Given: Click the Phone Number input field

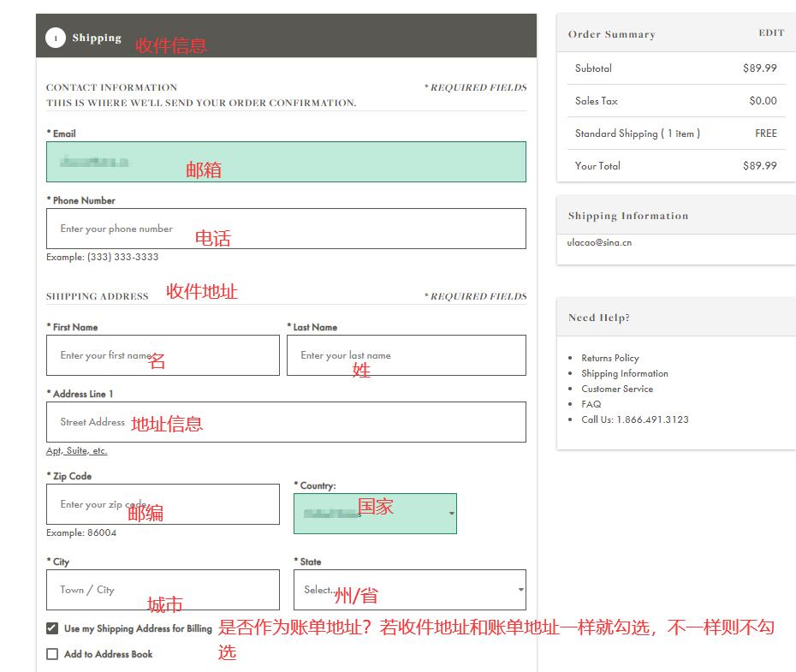Looking at the screenshot, I should click(x=286, y=229).
